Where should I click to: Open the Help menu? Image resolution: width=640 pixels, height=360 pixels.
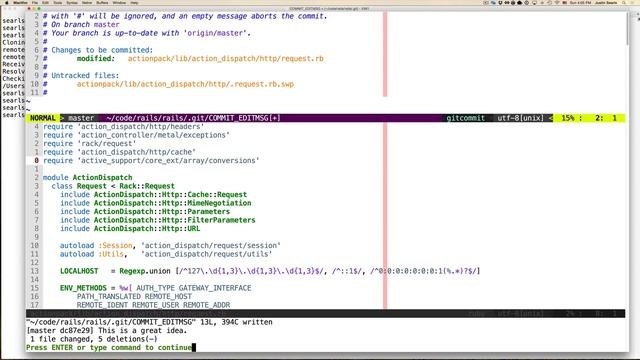click(134, 2)
